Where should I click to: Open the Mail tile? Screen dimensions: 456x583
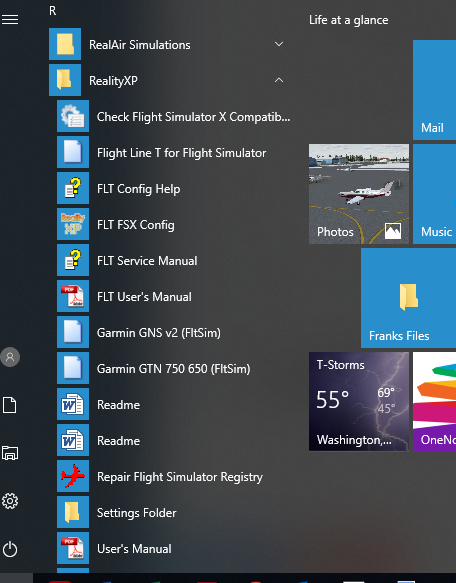(x=434, y=90)
